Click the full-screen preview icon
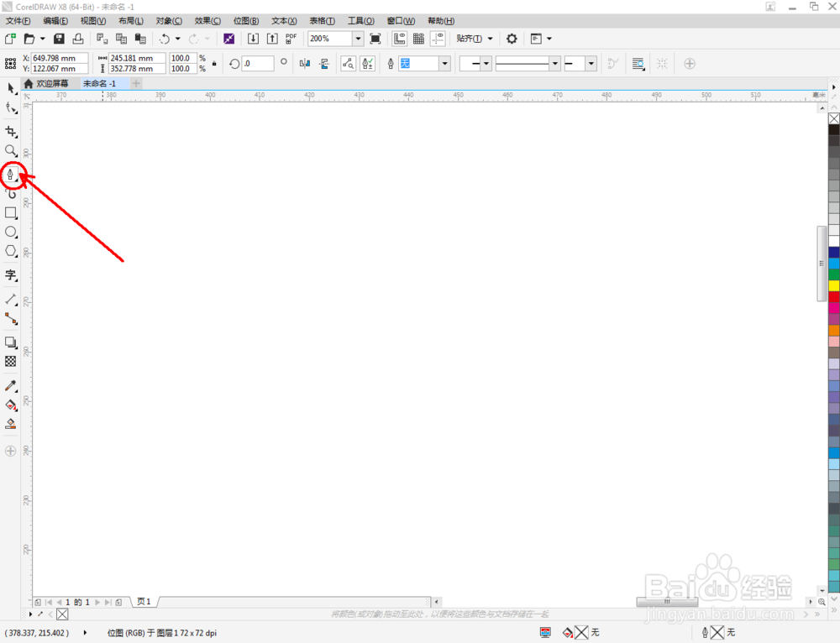The width and height of the screenshot is (840, 643). (375, 39)
